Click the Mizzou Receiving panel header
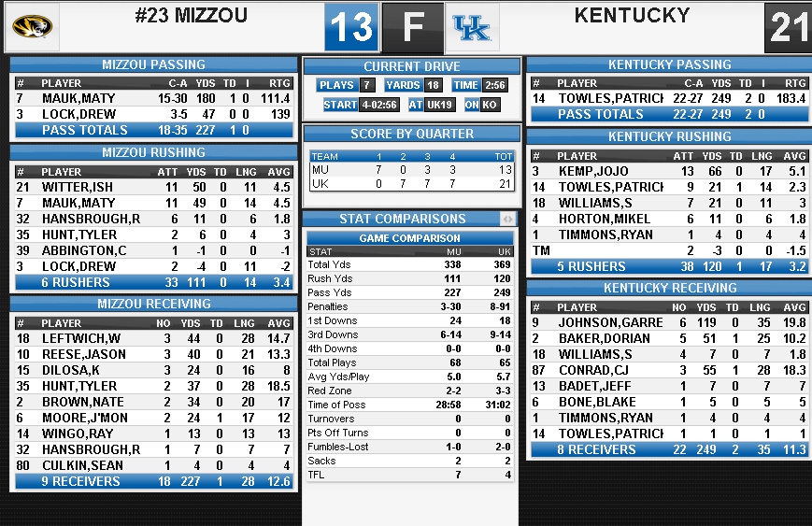The height and width of the screenshot is (526, 812). [x=153, y=304]
